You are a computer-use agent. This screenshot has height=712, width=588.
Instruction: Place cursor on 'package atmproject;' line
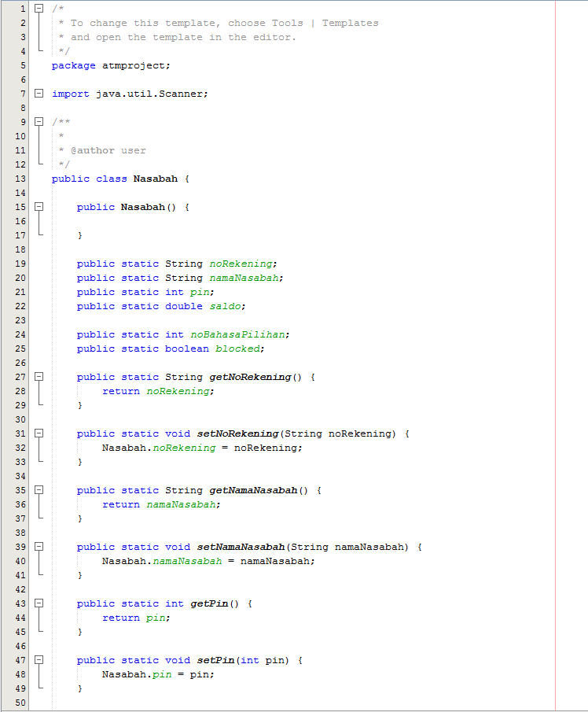[111, 65]
